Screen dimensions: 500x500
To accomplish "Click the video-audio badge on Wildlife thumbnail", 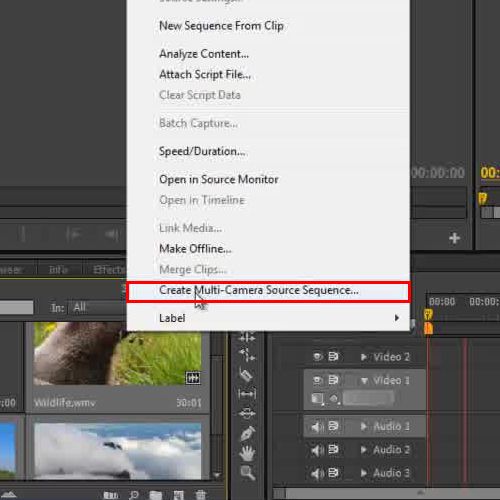I will (193, 378).
